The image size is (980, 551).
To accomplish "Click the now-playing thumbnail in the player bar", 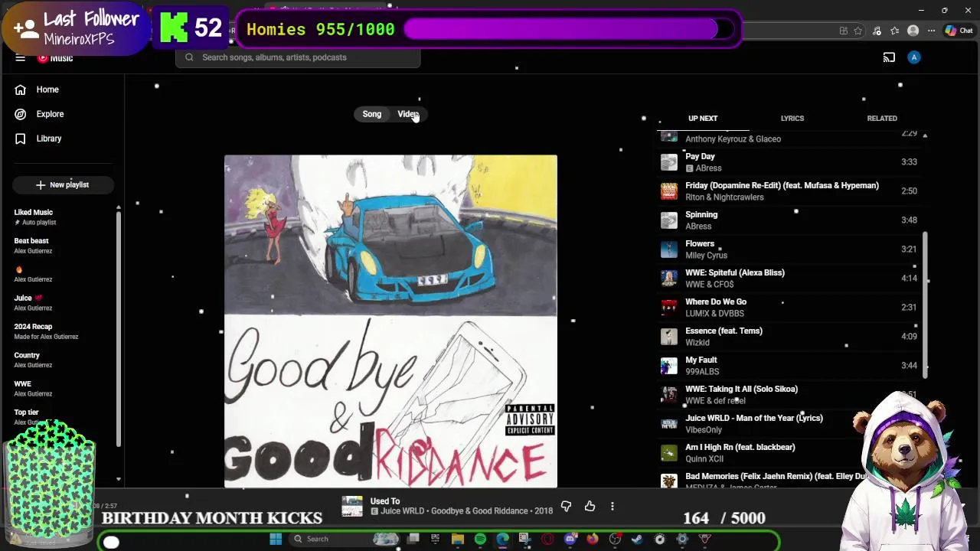I will pos(352,506).
